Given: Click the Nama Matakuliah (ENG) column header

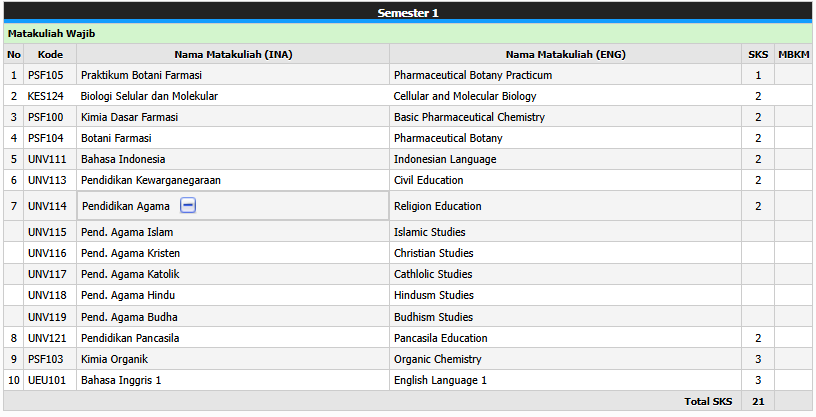Looking at the screenshot, I should [565, 54].
